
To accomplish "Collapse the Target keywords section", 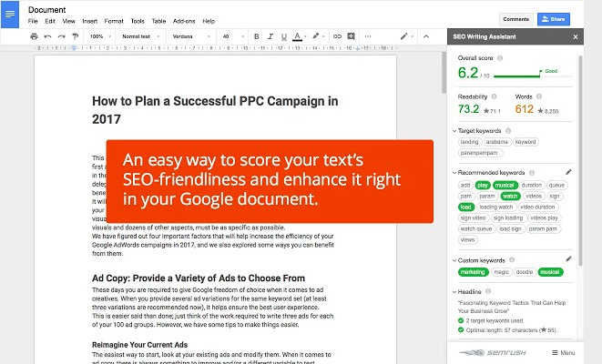I will [454, 131].
